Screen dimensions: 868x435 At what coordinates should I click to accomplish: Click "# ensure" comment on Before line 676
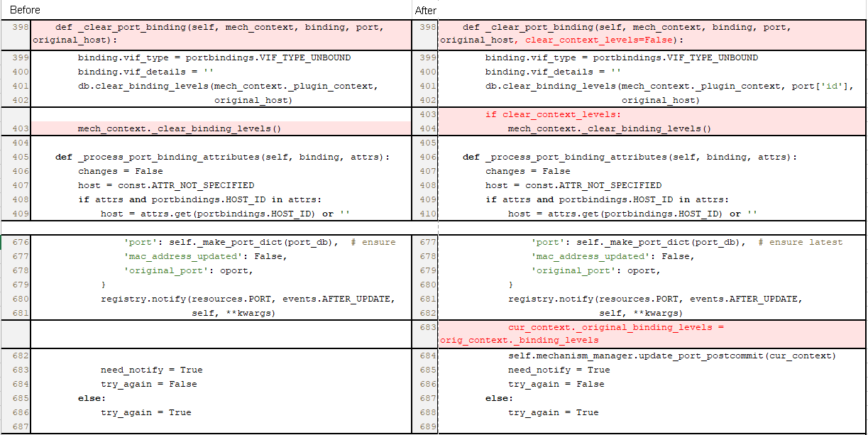(x=373, y=242)
